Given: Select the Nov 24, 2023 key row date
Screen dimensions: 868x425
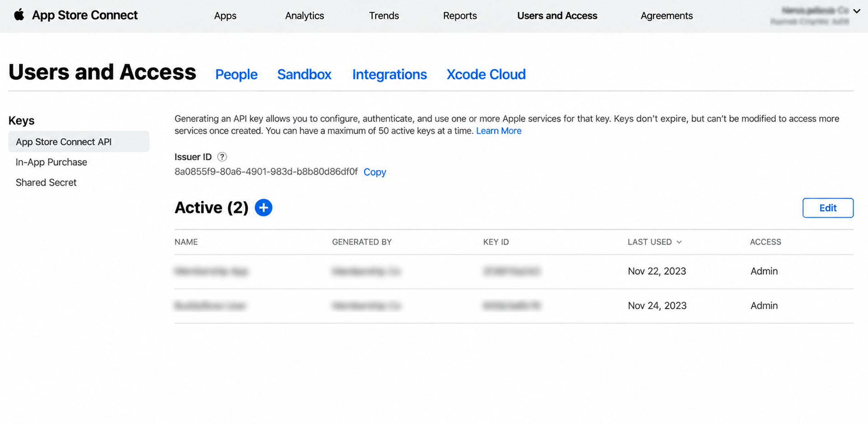Looking at the screenshot, I should point(657,306).
